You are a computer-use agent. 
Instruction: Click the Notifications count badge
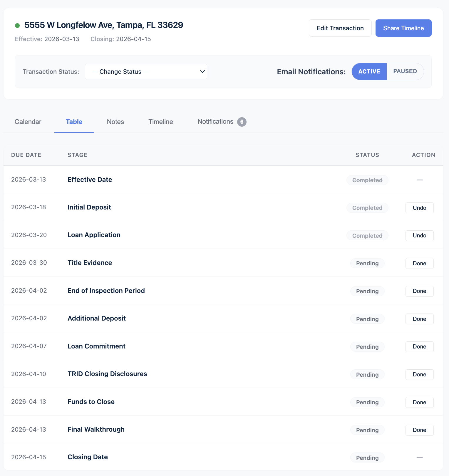[x=242, y=122]
